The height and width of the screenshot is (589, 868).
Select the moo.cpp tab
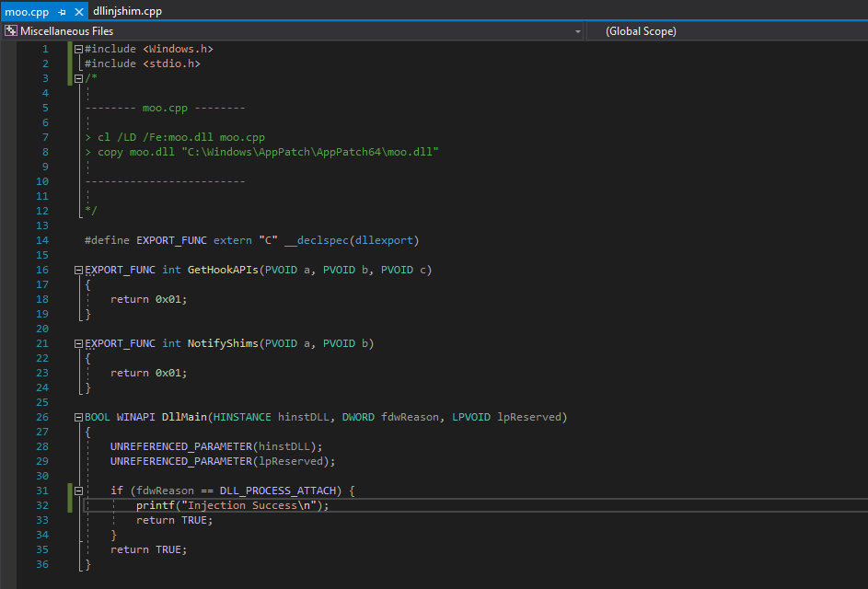click(26, 12)
